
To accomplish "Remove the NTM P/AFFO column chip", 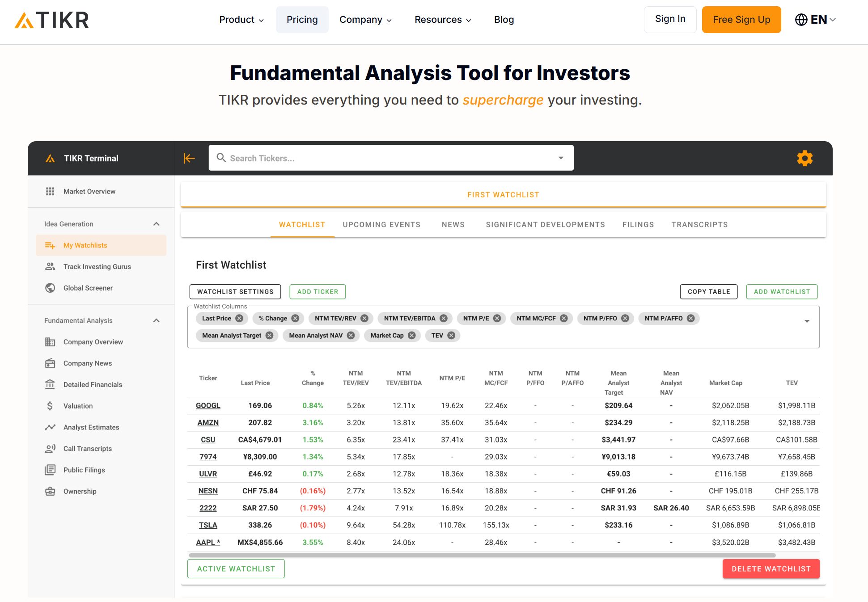I will pos(691,318).
